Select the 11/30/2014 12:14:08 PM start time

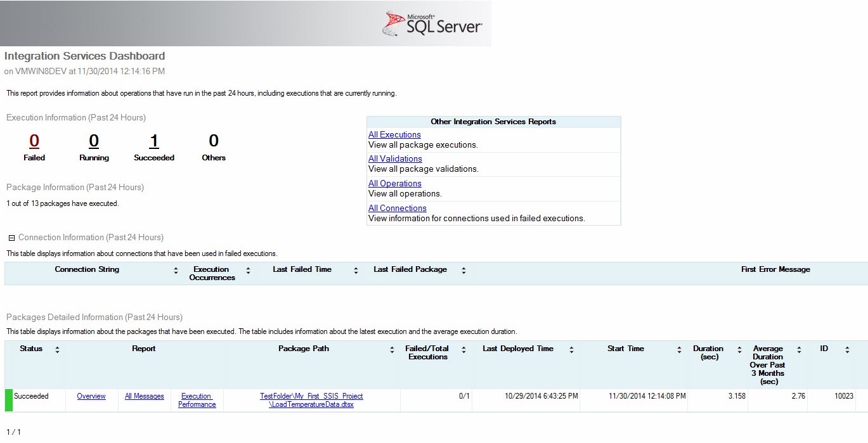[x=647, y=396]
